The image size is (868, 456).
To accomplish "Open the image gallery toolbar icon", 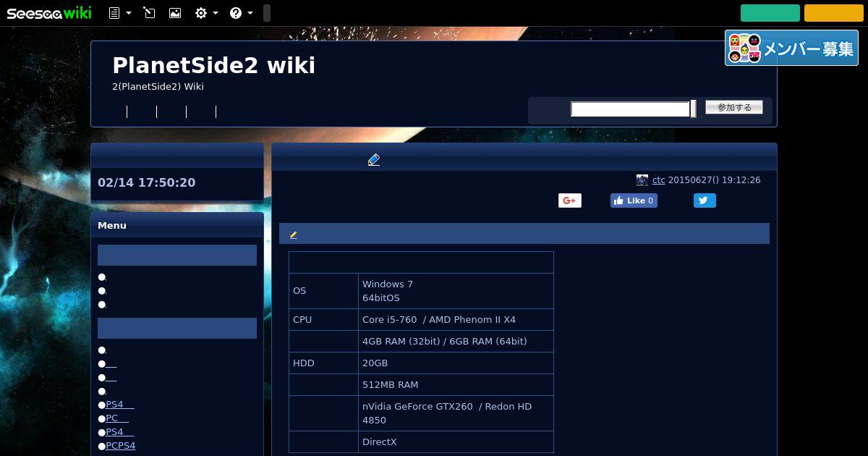I will 175,13.
